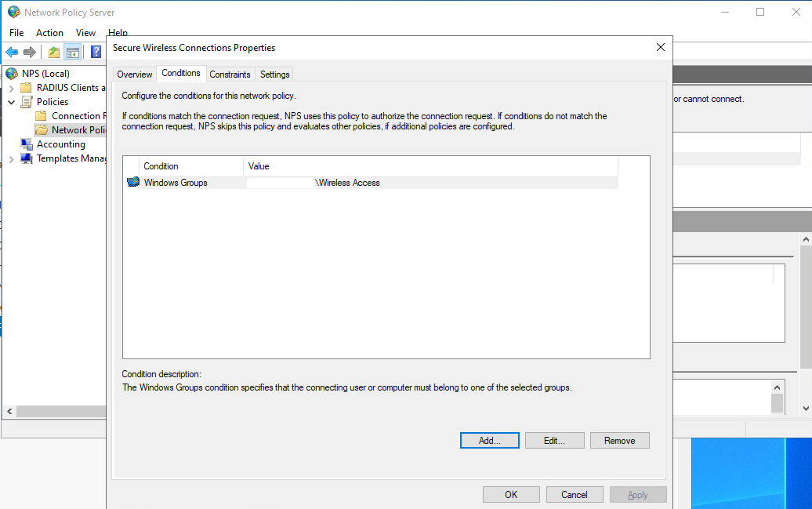Open the Action menu
Image resolution: width=812 pixels, height=509 pixels.
coord(49,32)
